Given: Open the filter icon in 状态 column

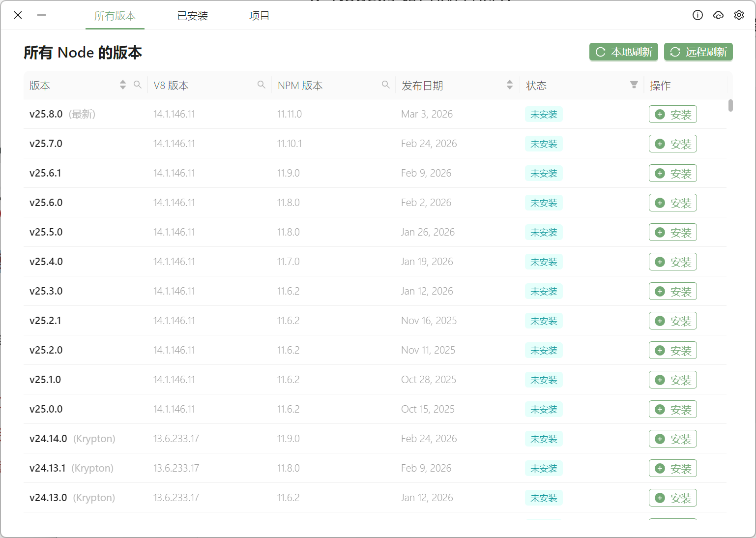Looking at the screenshot, I should point(634,85).
